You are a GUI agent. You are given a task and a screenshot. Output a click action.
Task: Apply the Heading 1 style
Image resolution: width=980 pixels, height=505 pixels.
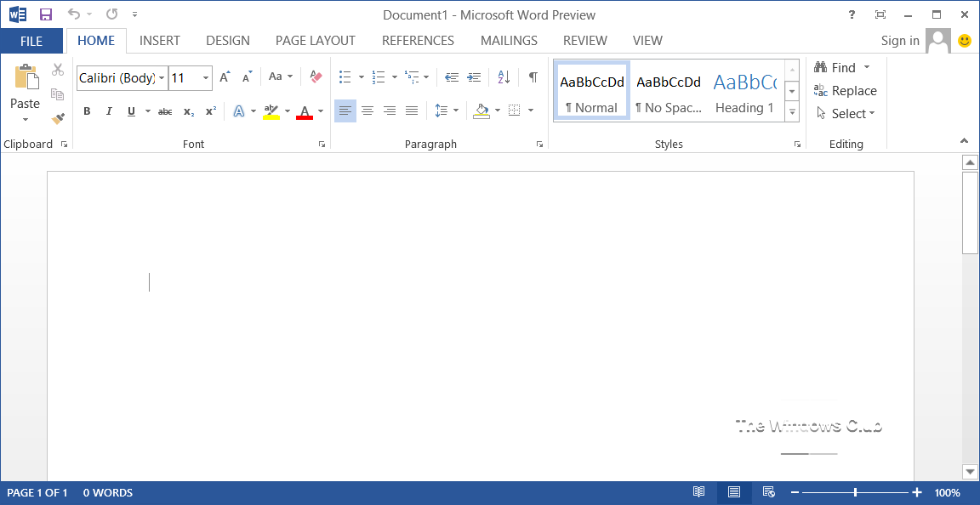point(744,91)
